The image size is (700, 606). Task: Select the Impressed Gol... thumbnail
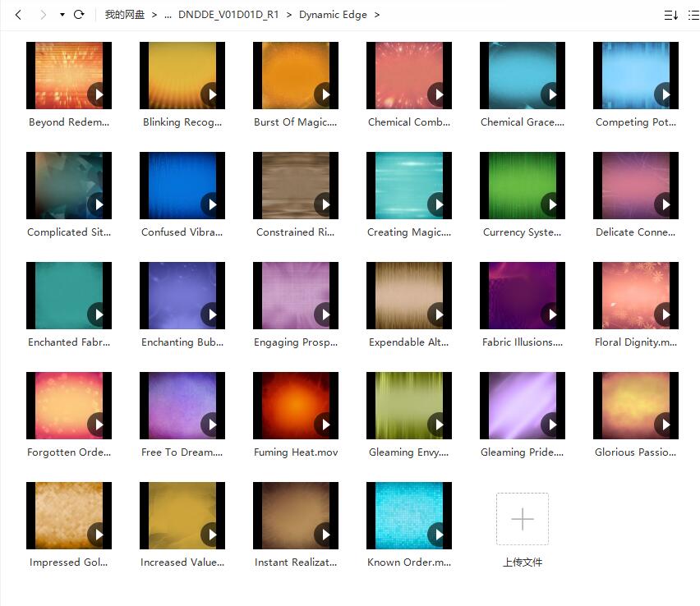(x=69, y=516)
